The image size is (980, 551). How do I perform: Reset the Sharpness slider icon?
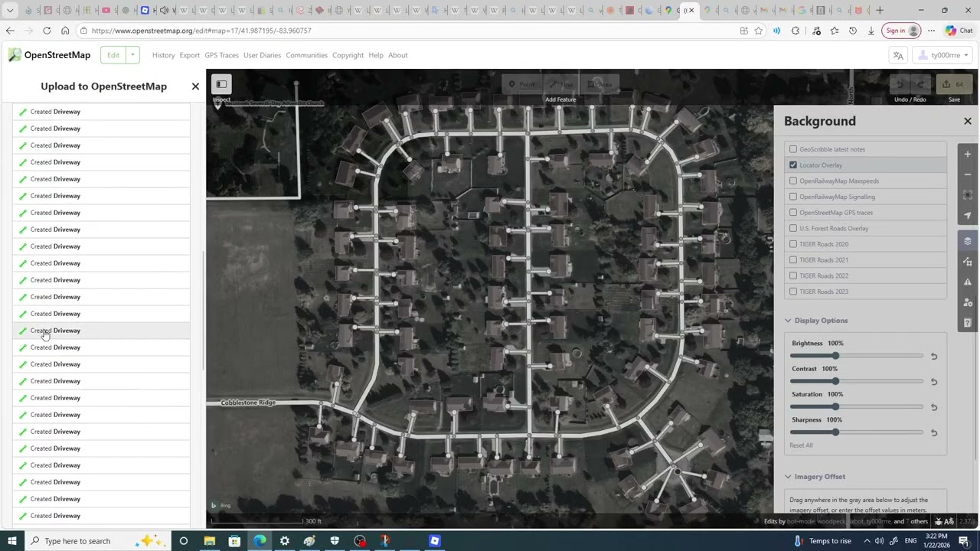coord(934,432)
